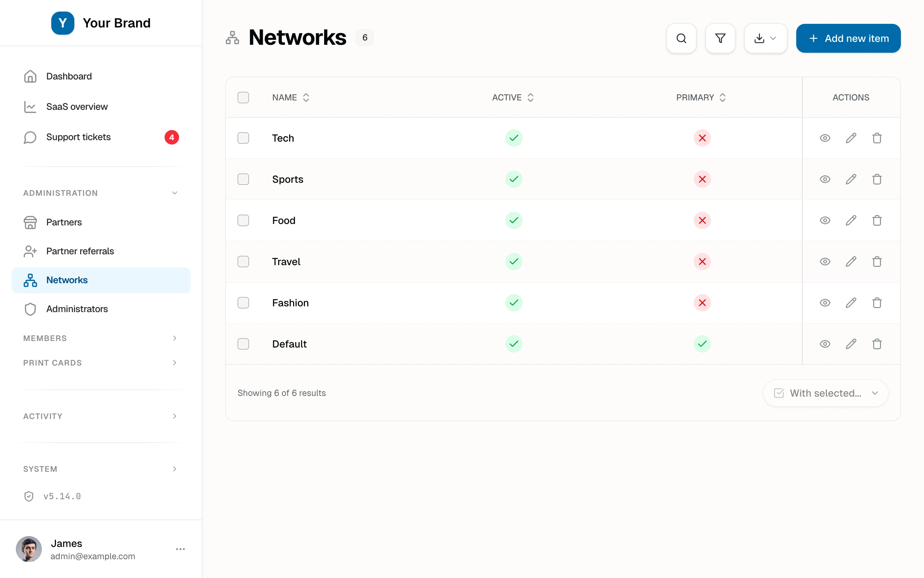The image size is (924, 578).
Task: Delete the Fashion network
Action: (x=877, y=303)
